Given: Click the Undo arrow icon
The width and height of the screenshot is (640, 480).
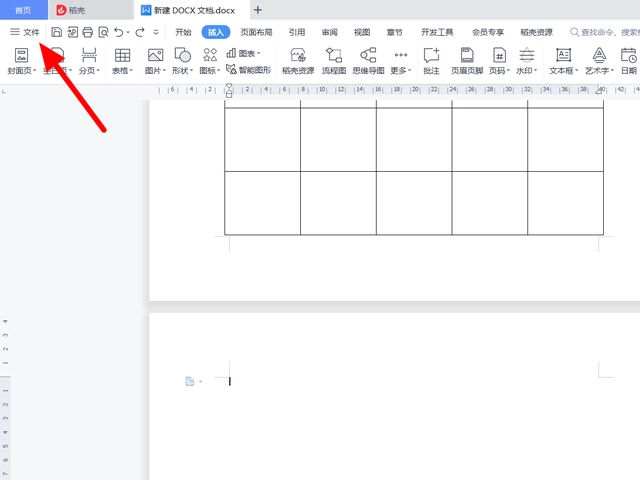Looking at the screenshot, I should [x=119, y=32].
